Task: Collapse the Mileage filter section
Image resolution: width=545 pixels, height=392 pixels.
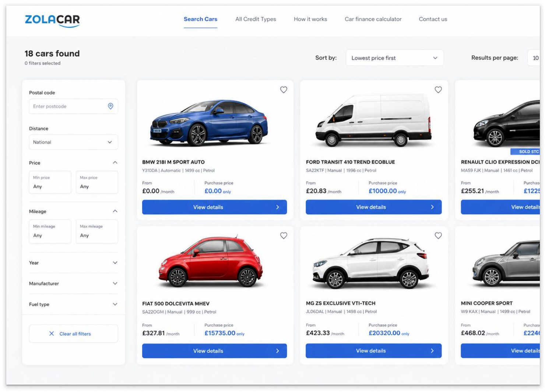Action: pos(115,211)
